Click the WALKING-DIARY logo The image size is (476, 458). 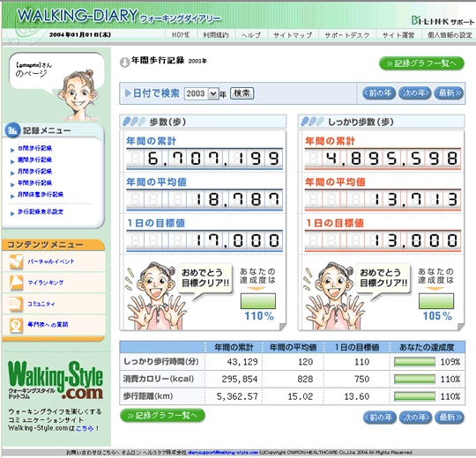[119, 16]
